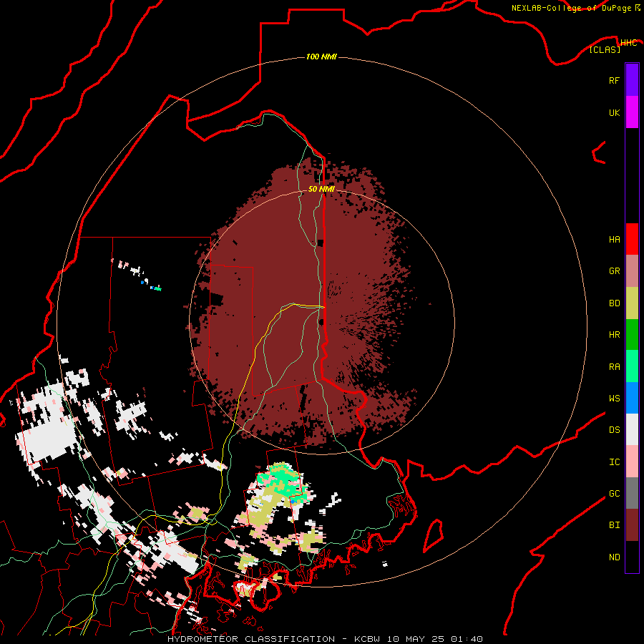Click the RA bright green swatch
Screen dimensions: 644x644
click(632, 366)
